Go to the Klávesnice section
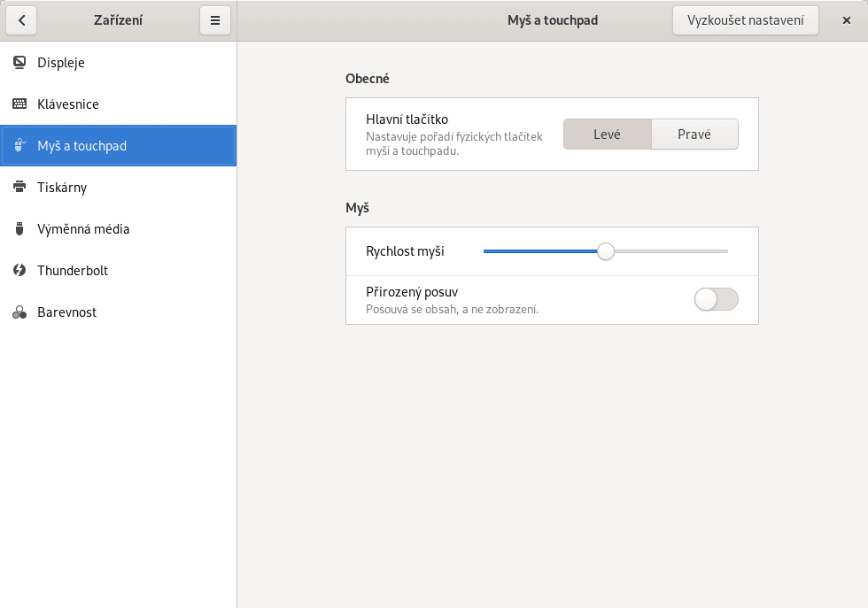 [68, 104]
